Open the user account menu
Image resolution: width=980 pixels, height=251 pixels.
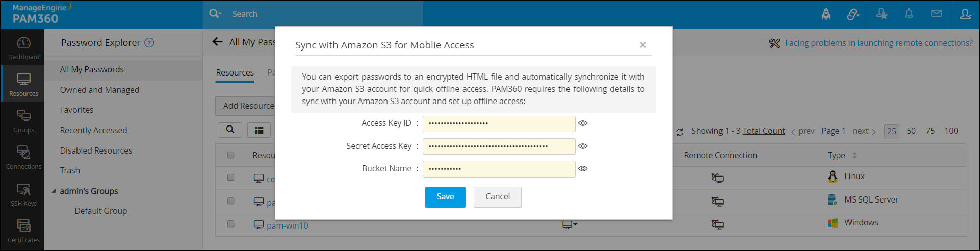coord(965,14)
